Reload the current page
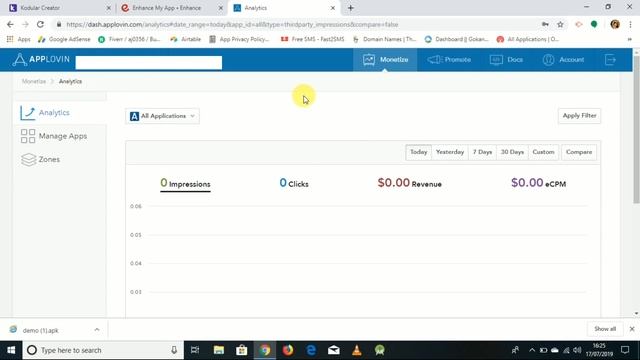Image resolution: width=640 pixels, height=360 pixels. coord(40,24)
